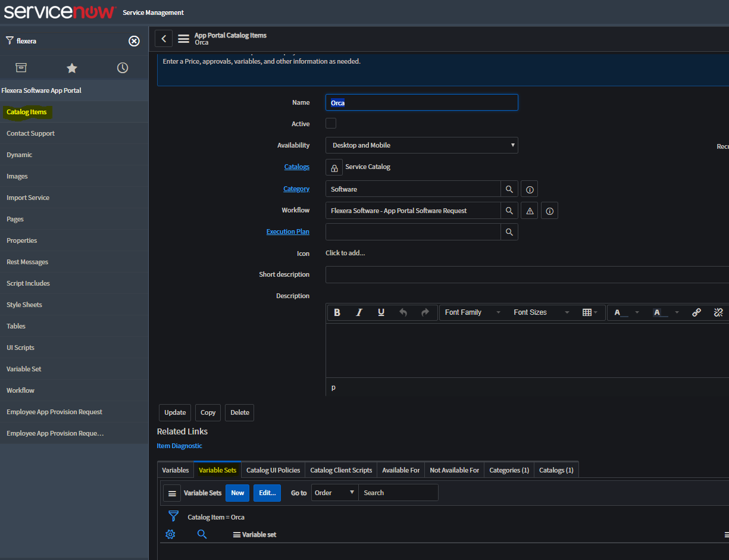Open Variable set column menu icon

(x=237, y=535)
